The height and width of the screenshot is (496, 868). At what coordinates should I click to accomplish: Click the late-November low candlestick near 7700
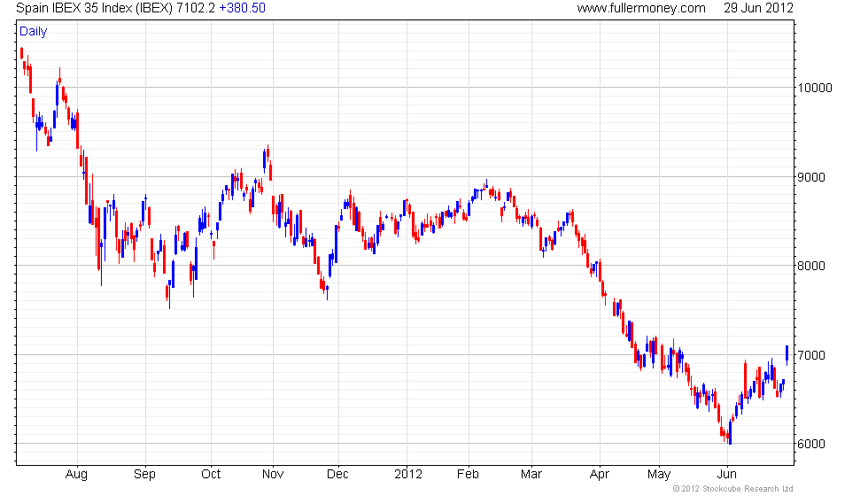327,291
